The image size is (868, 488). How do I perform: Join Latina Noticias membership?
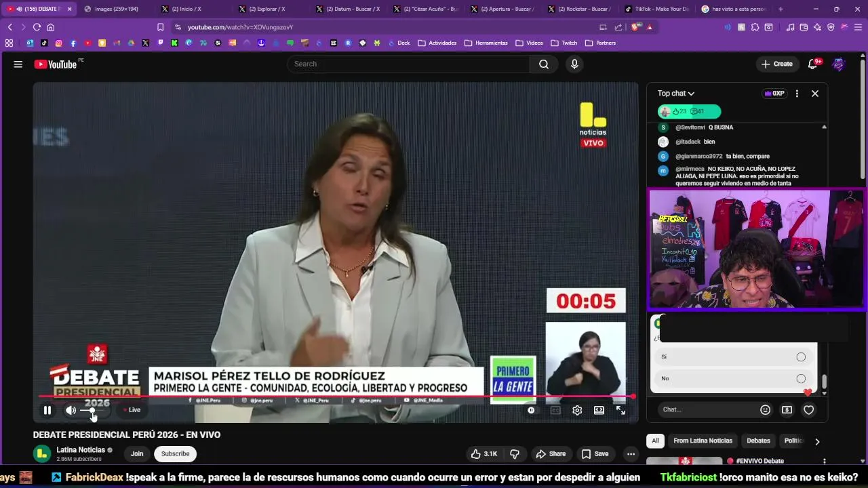(137, 453)
